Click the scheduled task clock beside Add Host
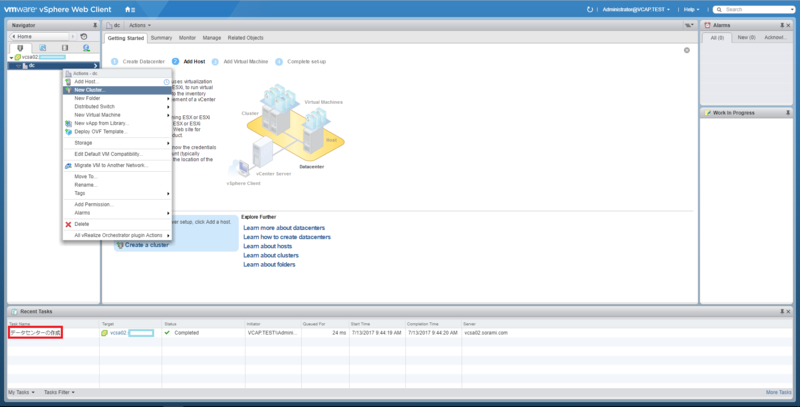The image size is (800, 407). (x=166, y=82)
